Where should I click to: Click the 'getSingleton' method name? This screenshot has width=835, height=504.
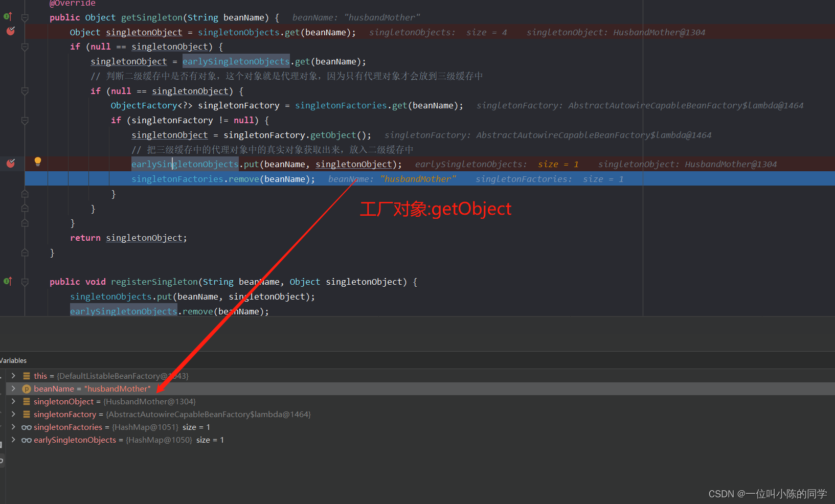[151, 17]
